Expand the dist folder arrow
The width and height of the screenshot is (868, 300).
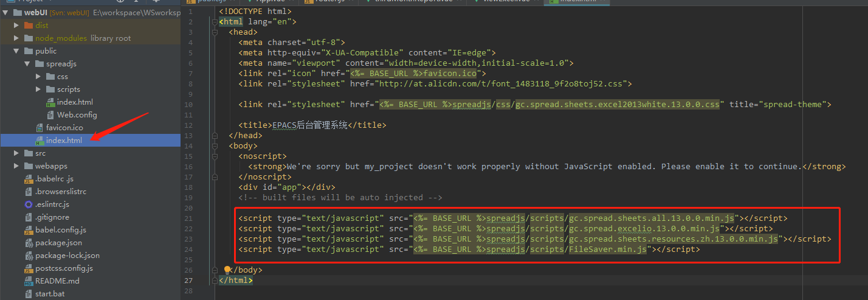click(16, 26)
